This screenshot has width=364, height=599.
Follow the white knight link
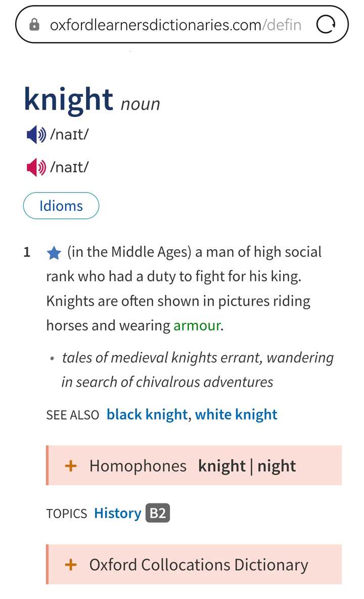click(236, 414)
